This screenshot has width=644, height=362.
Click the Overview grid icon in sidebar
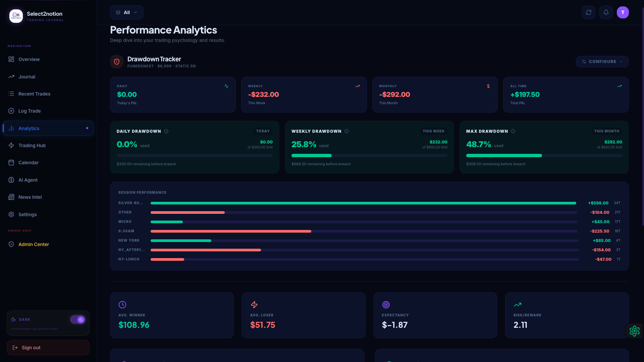point(11,59)
